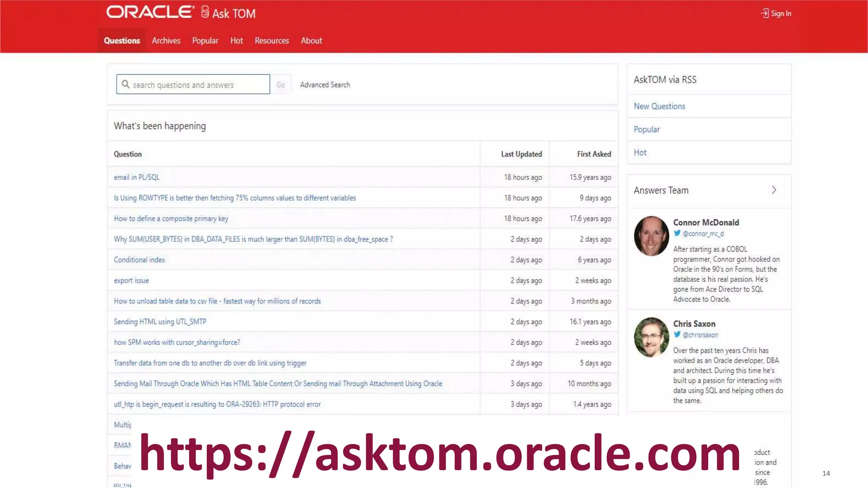This screenshot has width=868, height=488.
Task: Open Advanced Search
Action: 325,85
